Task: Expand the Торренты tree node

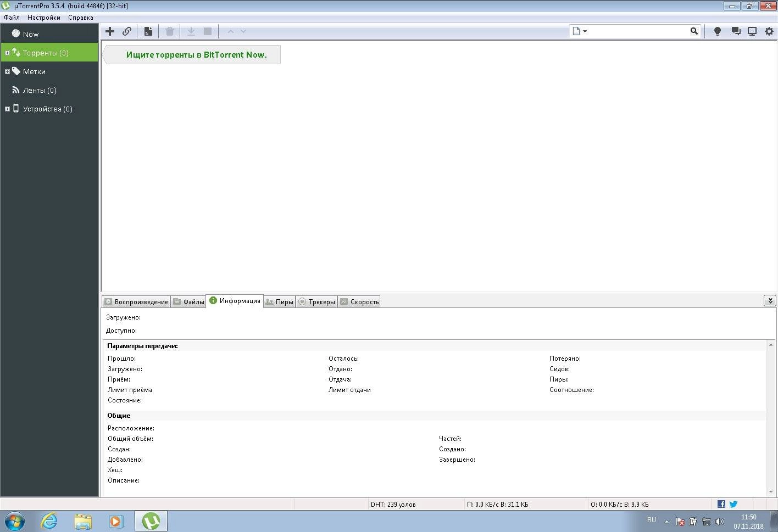Action: pos(7,53)
